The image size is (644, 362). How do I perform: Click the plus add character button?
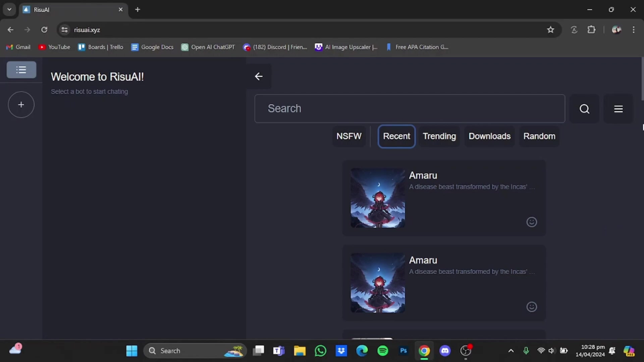pos(21,105)
